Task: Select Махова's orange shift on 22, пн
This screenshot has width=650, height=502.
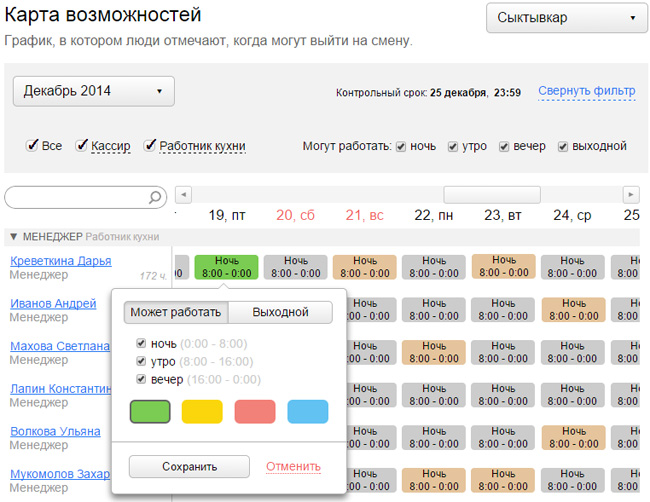Action: [x=434, y=352]
